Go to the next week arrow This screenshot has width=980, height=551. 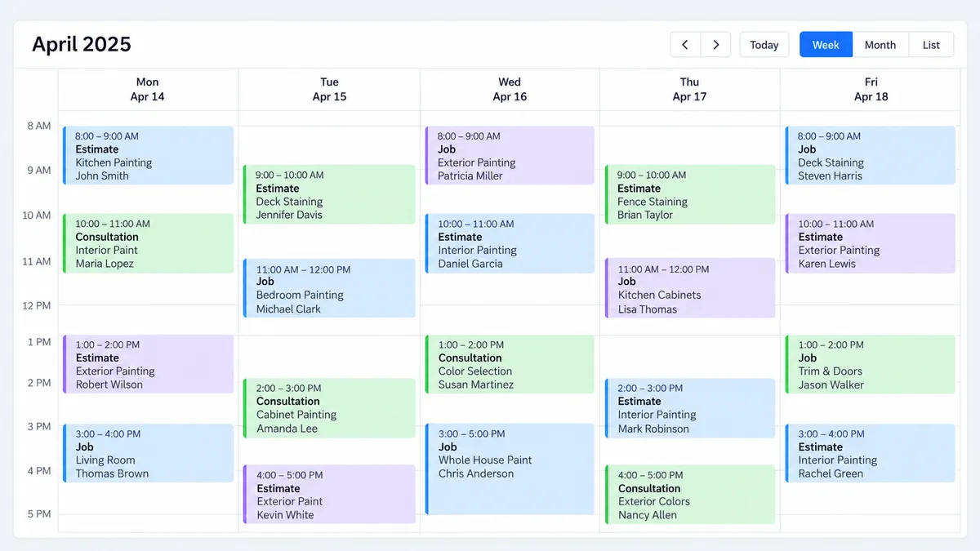pyautogui.click(x=716, y=45)
